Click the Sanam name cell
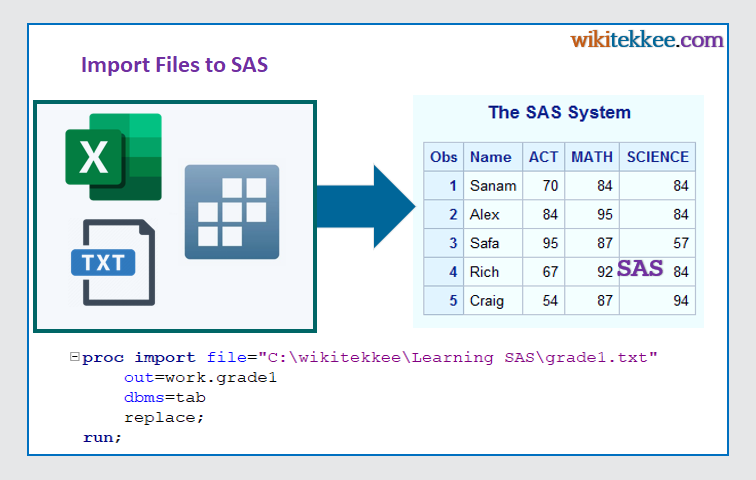 492,186
